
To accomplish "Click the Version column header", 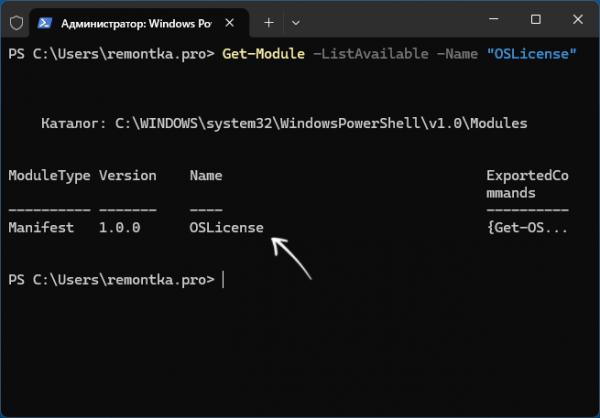I will click(x=128, y=176).
